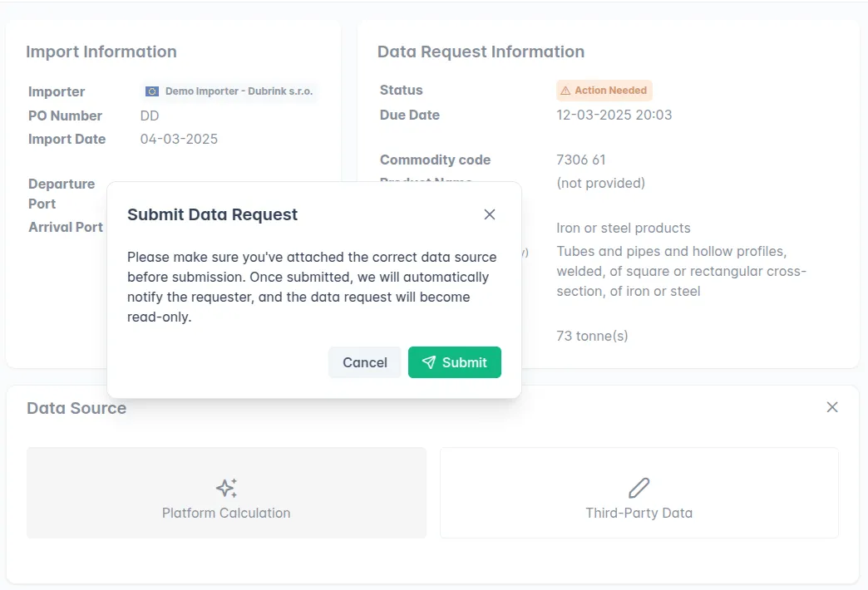Click the Iron or steel products text
868x590 pixels.
point(624,228)
